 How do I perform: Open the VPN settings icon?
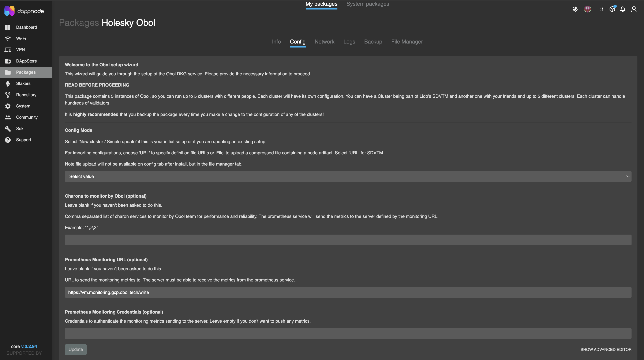point(8,50)
